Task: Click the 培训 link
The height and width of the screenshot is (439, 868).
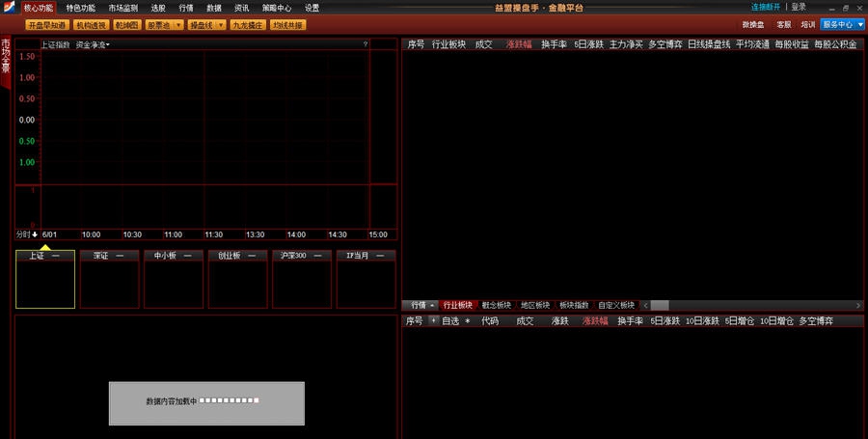Action: point(808,25)
